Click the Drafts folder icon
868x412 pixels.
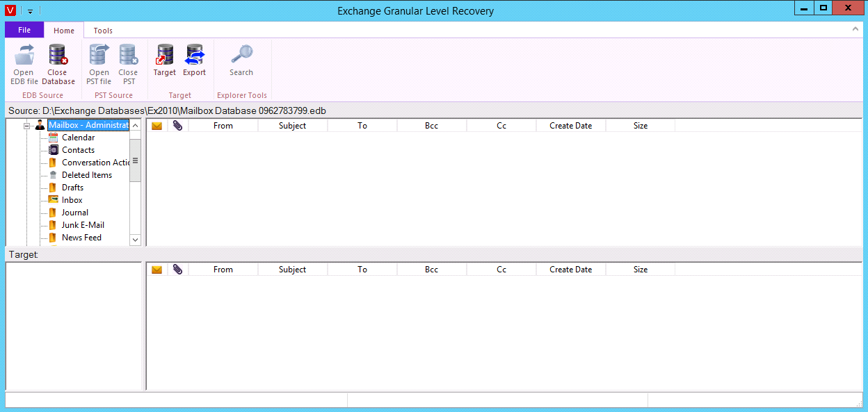point(53,188)
